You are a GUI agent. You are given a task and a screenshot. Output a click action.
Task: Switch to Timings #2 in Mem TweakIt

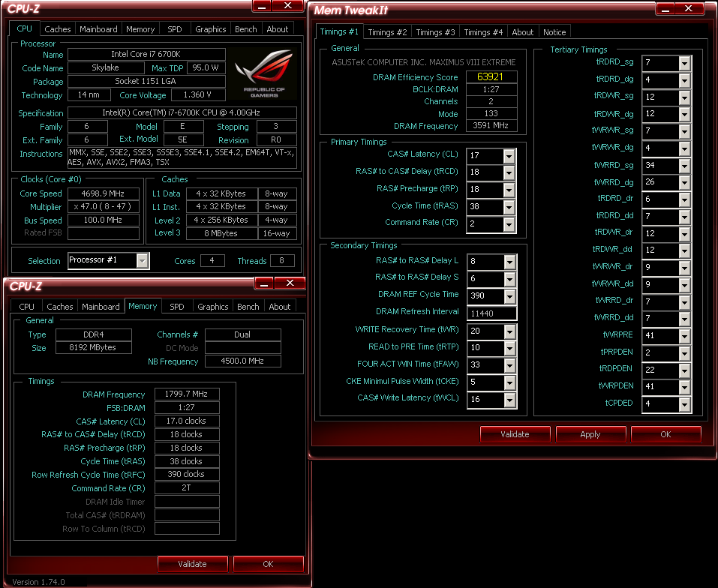coord(387,31)
